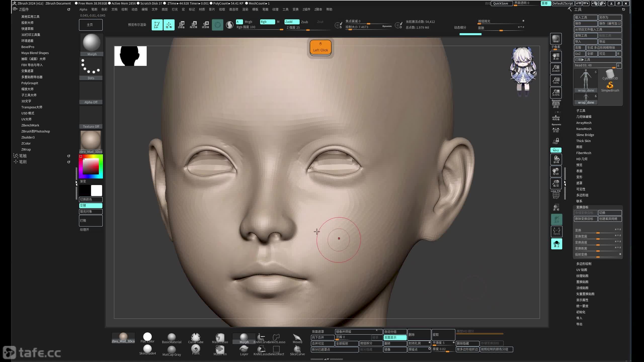Viewport: 644px width, 362px height.
Task: Switch to the Scale (缩放轴) gizmo icon
Action: pyautogui.click(x=193, y=25)
